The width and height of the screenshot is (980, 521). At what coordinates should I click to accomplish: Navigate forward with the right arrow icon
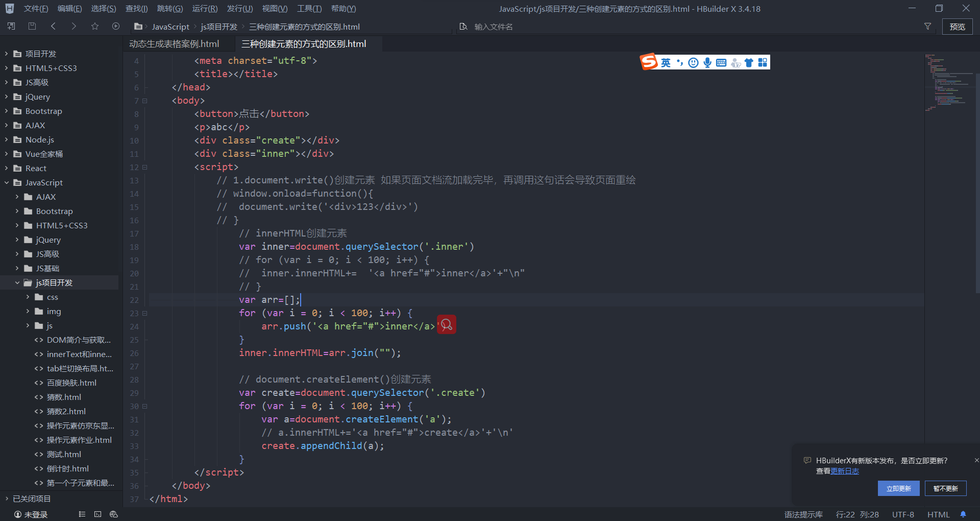click(x=74, y=26)
